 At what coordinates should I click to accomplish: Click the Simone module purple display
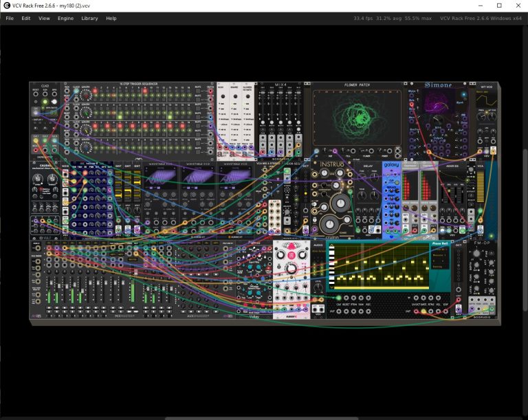pyautogui.click(x=437, y=102)
